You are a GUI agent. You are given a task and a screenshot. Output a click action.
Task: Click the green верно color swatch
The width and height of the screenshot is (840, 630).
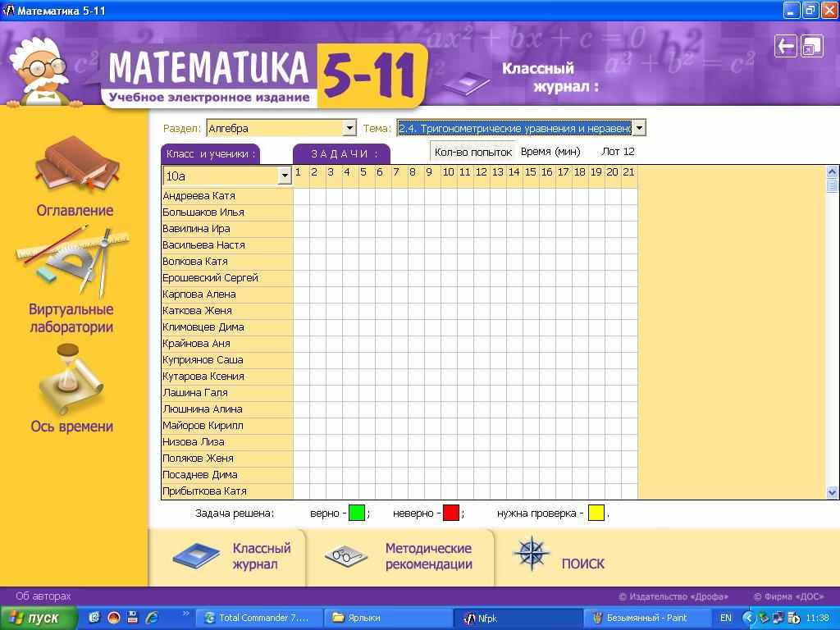coord(357,514)
